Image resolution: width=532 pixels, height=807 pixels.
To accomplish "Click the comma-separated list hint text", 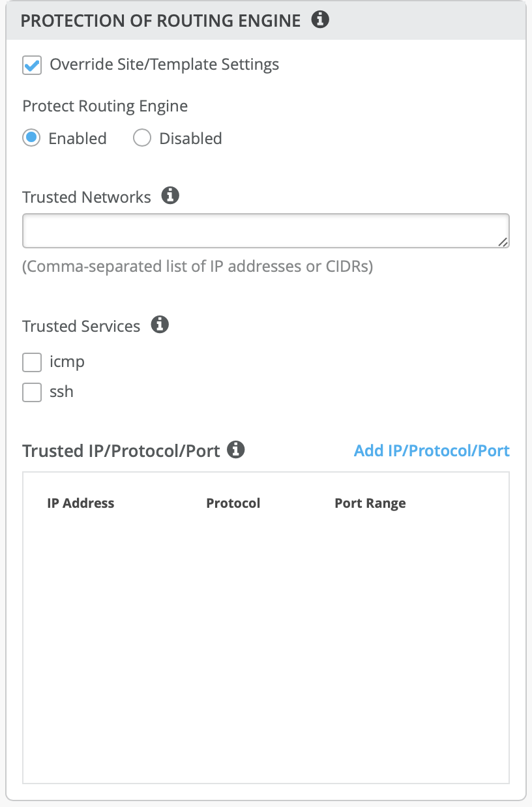I will 198,267.
